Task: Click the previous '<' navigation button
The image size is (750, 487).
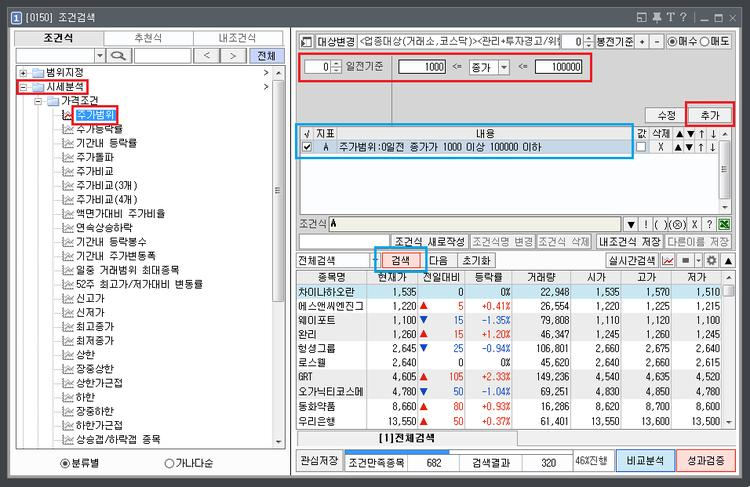Action: pyautogui.click(x=207, y=56)
